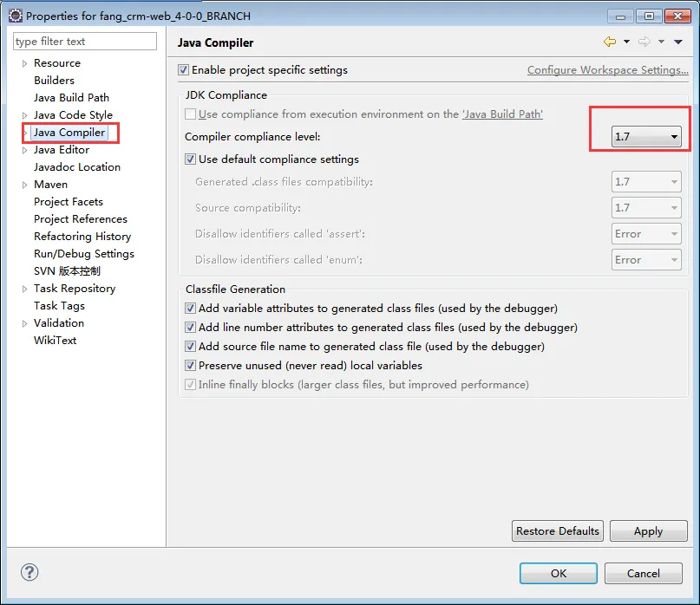The width and height of the screenshot is (700, 605).
Task: Open Compiler compliance level dropdown
Action: point(646,137)
